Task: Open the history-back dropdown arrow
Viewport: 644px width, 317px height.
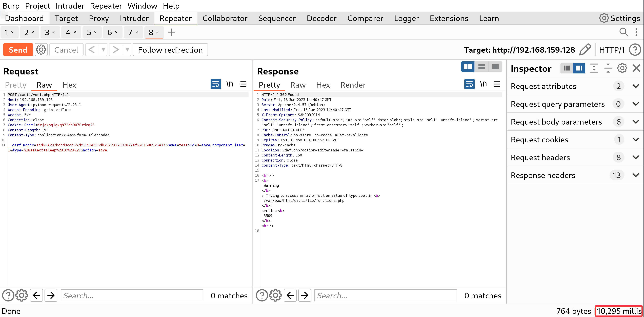Action: (103, 50)
